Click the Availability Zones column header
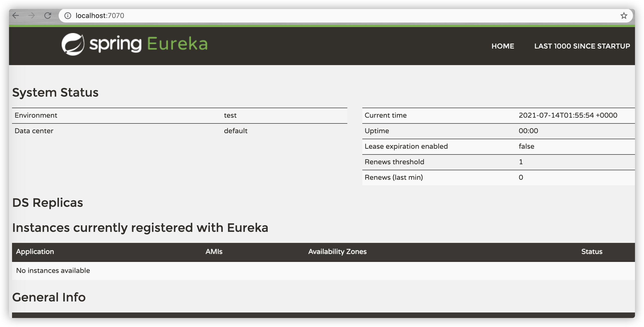Image resolution: width=644 pixels, height=327 pixels. pos(337,252)
